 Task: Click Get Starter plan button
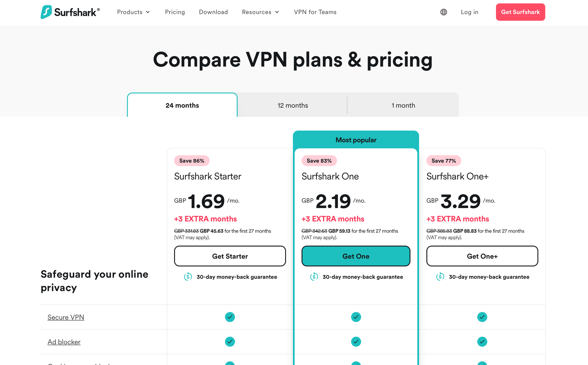pos(230,256)
